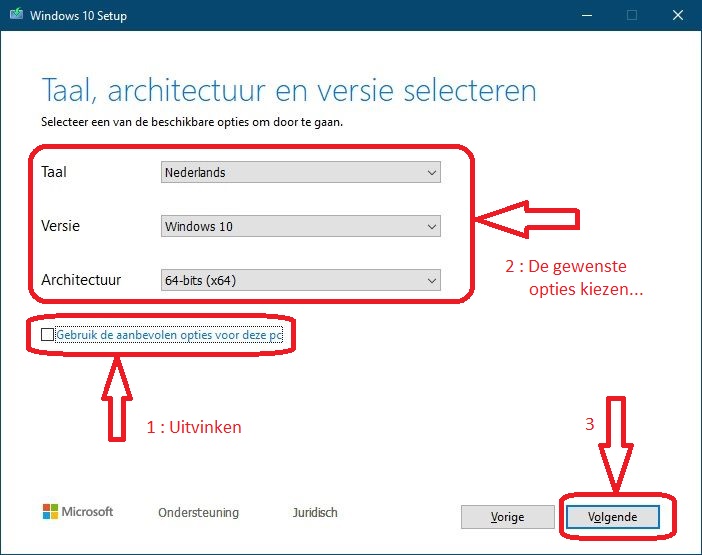Image resolution: width=702 pixels, height=555 pixels.
Task: Open the Taal dropdown showing Nederlands
Action: click(300, 172)
